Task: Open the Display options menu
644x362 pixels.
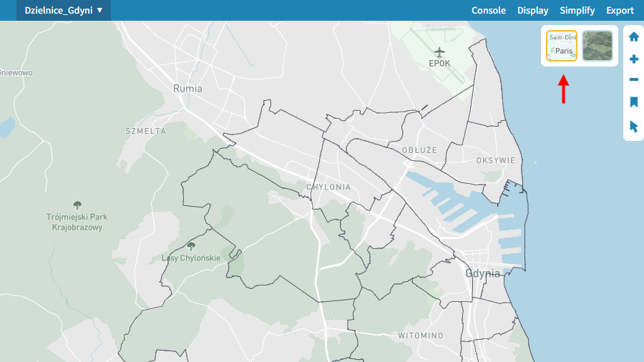Action: (x=532, y=11)
